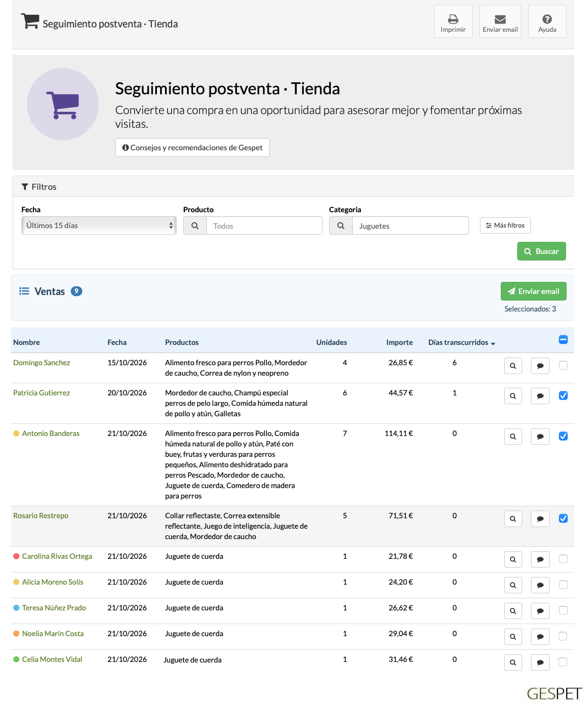Click green Enviar email button in Ventas

click(x=533, y=291)
